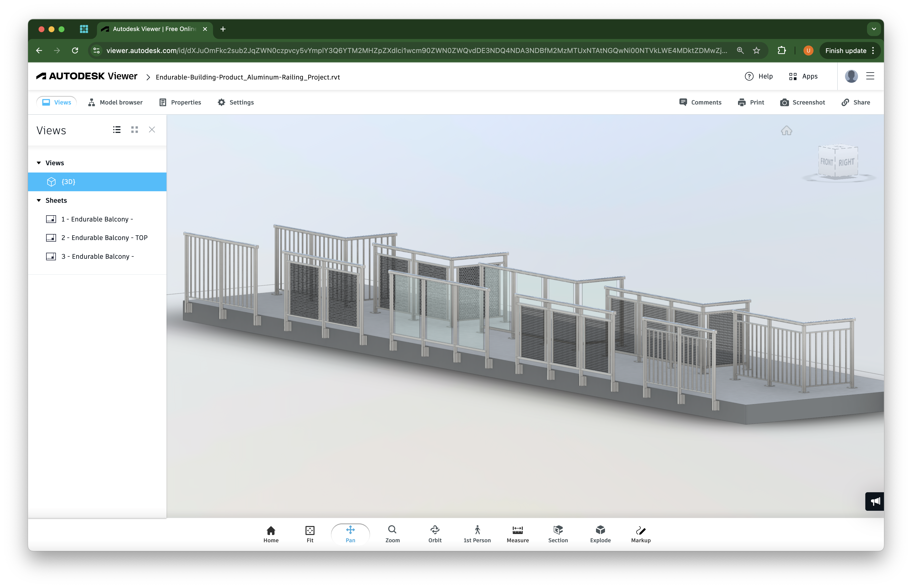Select the Explode tool
912x588 pixels.
[600, 534]
